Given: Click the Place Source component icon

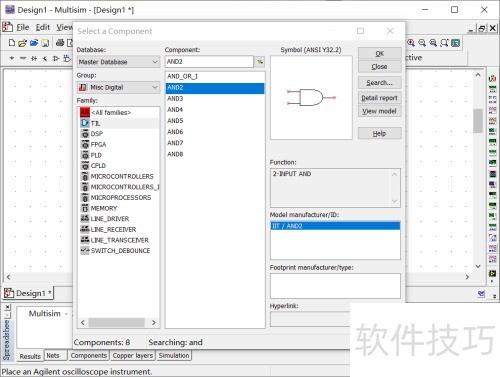Looking at the screenshot, I should [x=12, y=58].
